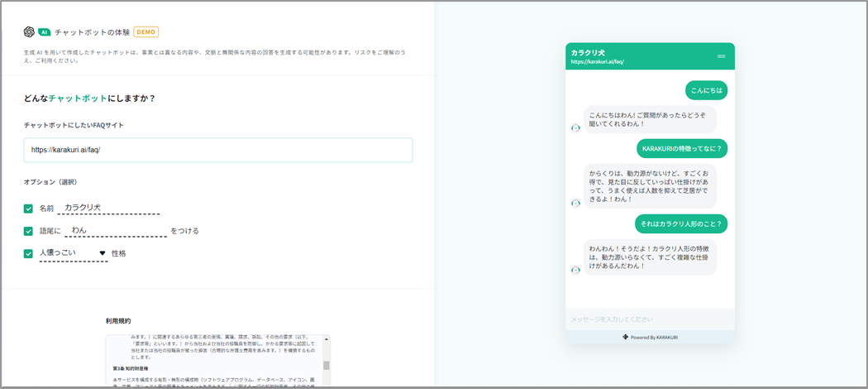Image resolution: width=868 pixels, height=389 pixels.
Task: Open the 人懐っこい personality dropdown
Action: 73,253
